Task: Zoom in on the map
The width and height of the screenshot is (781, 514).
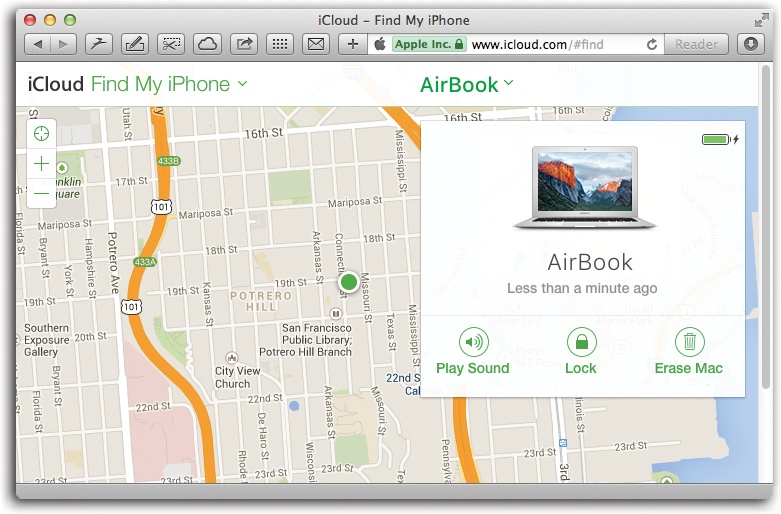Action: (41, 163)
